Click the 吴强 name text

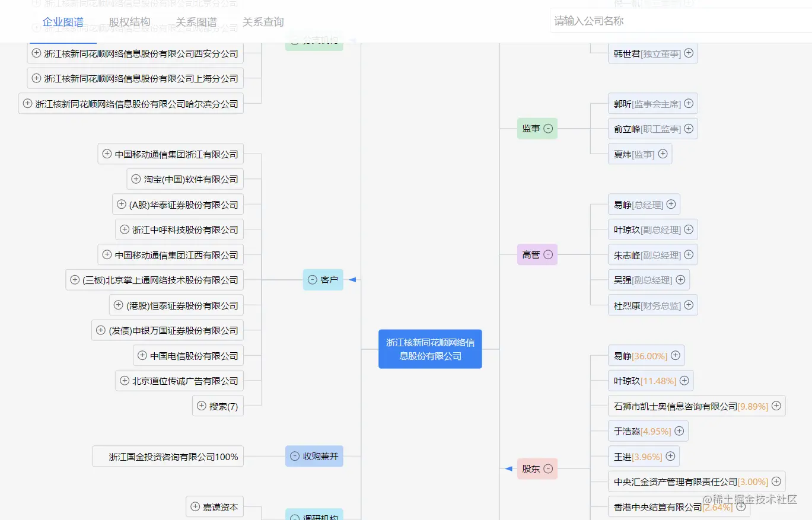pos(623,280)
